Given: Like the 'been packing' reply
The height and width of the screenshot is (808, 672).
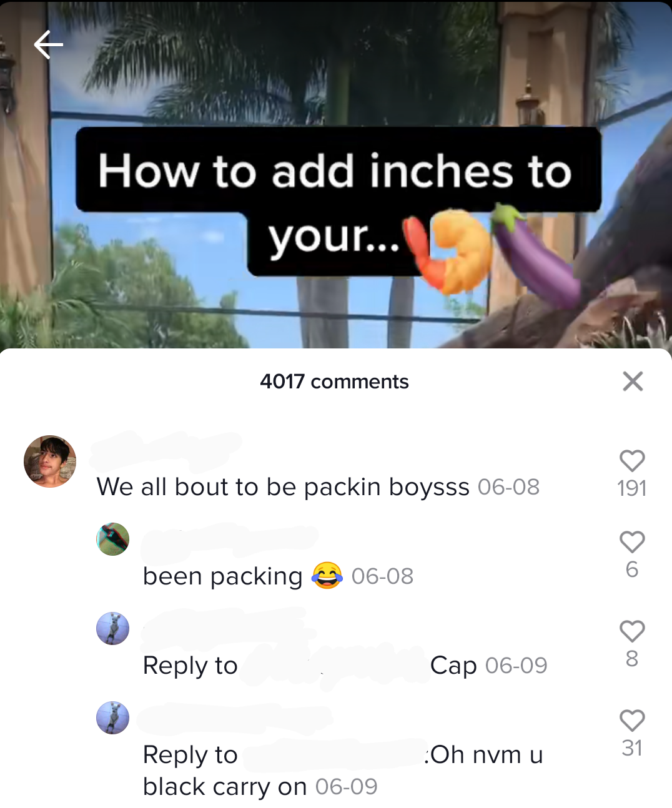Looking at the screenshot, I should tap(632, 542).
